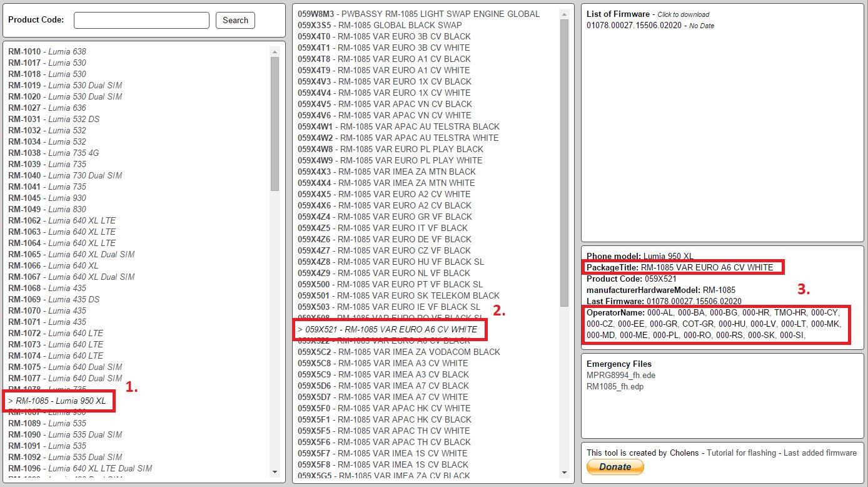Select RM-1068 Lumia 435
Viewport: 868px width, 487px height.
click(48, 288)
